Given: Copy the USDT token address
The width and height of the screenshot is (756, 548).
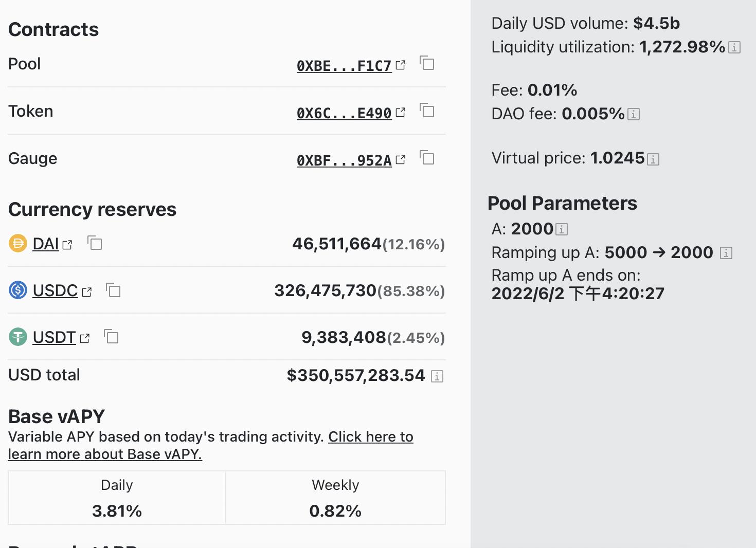Looking at the screenshot, I should [112, 337].
